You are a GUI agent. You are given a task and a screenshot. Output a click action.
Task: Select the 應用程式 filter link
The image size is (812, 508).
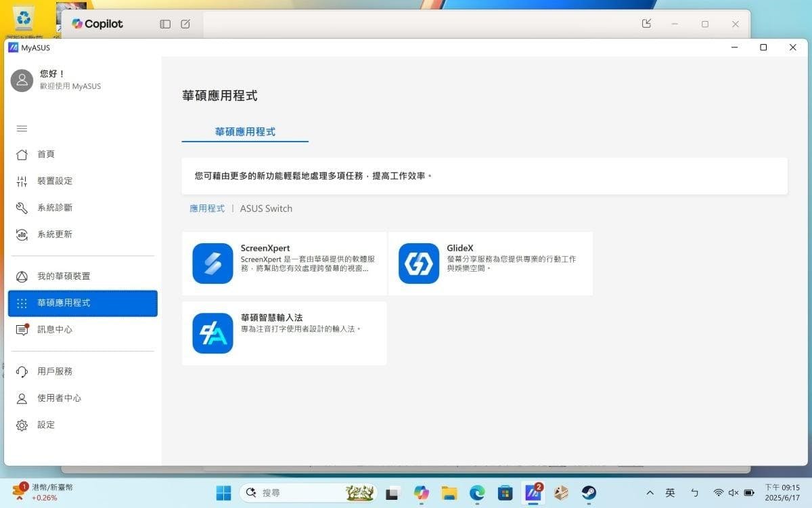207,209
